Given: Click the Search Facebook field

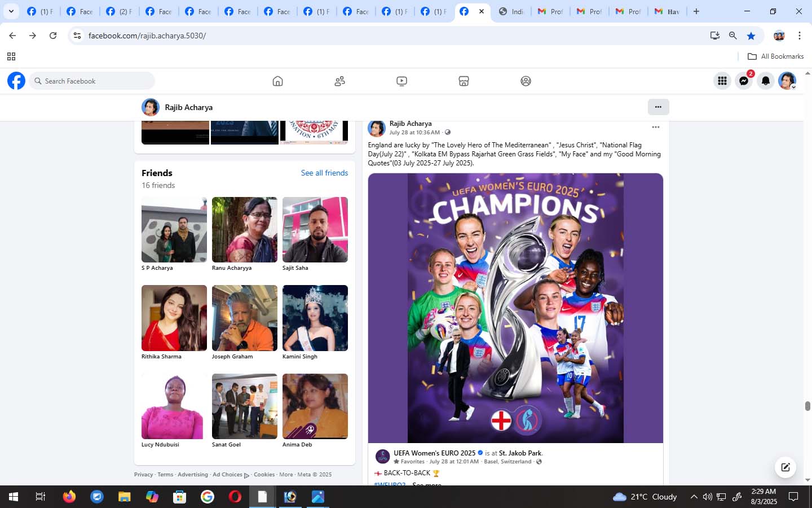Looking at the screenshot, I should click(x=93, y=81).
